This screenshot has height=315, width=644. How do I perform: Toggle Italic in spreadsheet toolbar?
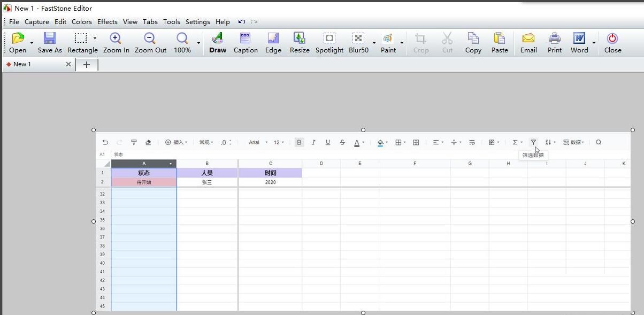coord(313,142)
